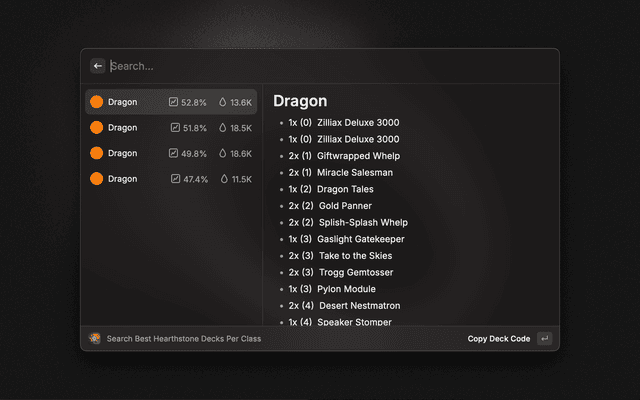Image resolution: width=640 pixels, height=400 pixels.
Task: Click the Dragon heading in detail pane
Action: (300, 101)
